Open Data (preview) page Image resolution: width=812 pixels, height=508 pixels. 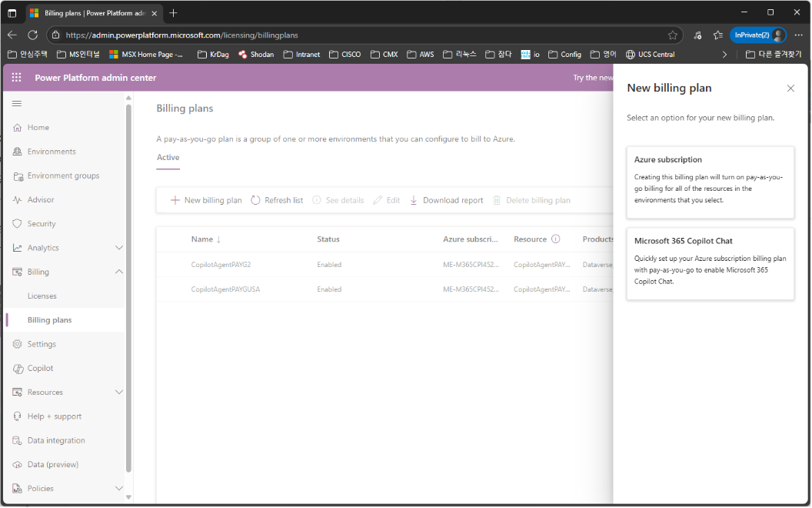pos(53,464)
